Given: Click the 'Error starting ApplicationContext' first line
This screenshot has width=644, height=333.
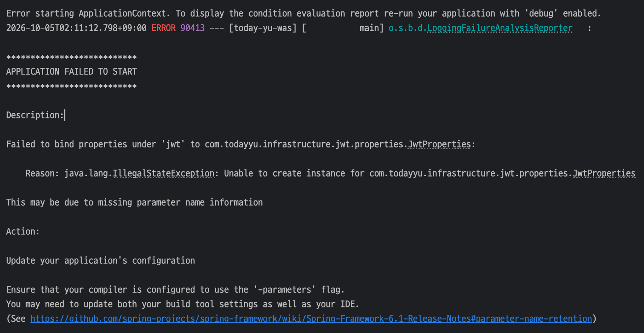Looking at the screenshot, I should [304, 13].
